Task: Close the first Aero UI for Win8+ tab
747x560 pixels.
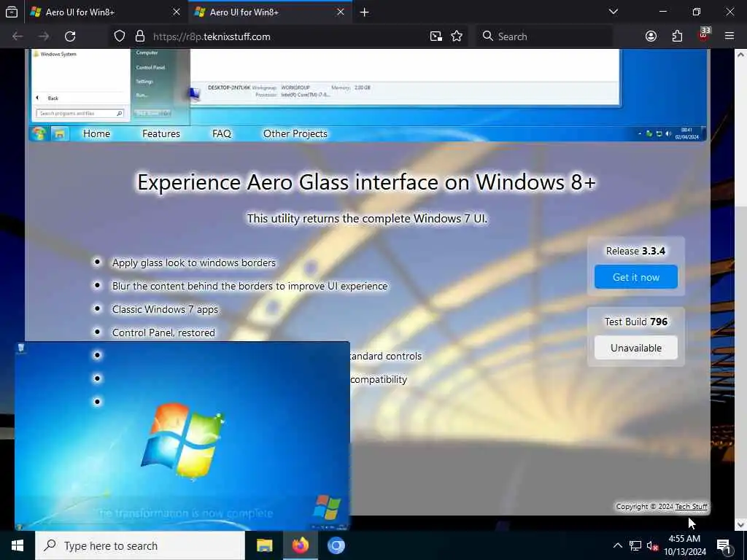Action: [x=177, y=12]
